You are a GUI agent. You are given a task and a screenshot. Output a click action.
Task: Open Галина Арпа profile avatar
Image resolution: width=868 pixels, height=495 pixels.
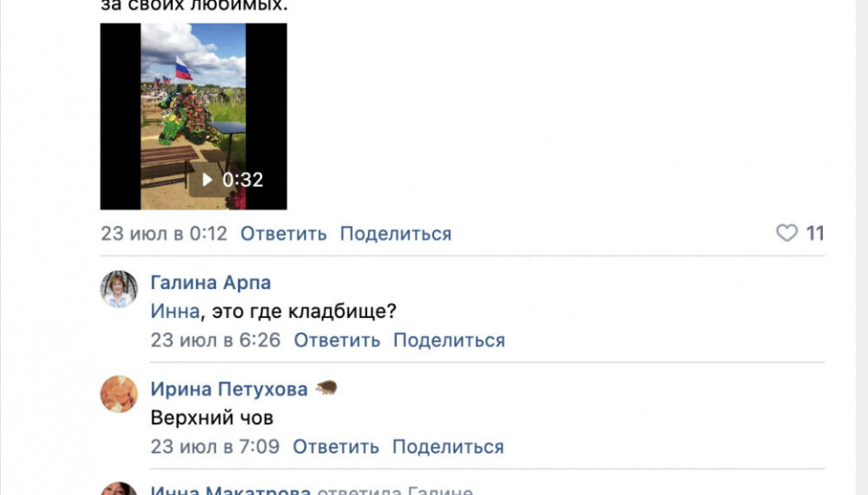click(x=118, y=289)
